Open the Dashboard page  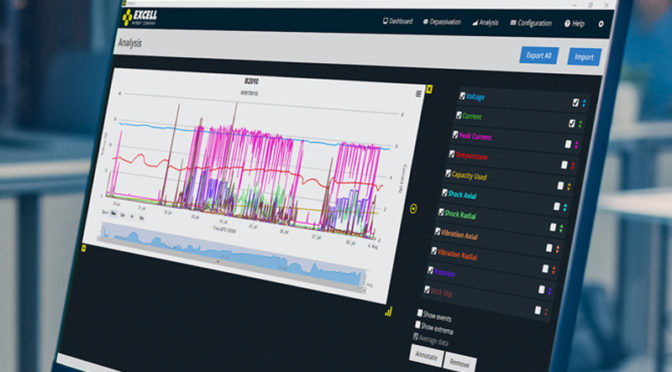398,21
